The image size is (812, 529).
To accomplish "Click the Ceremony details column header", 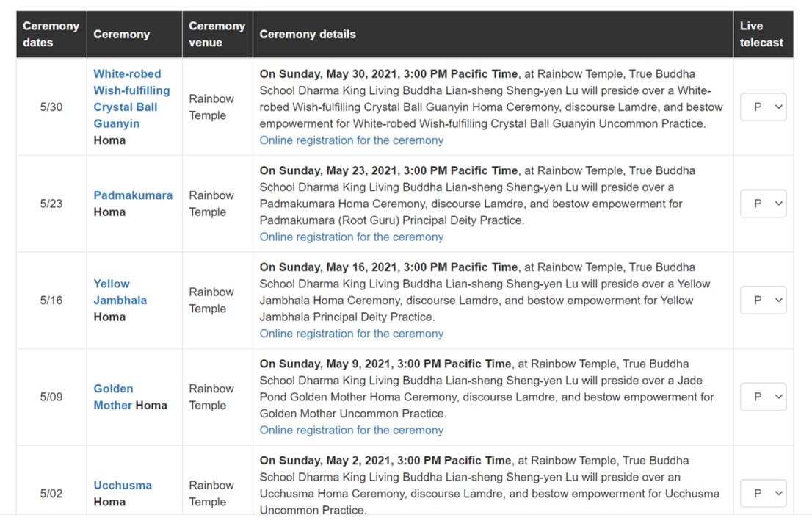I will tap(308, 34).
